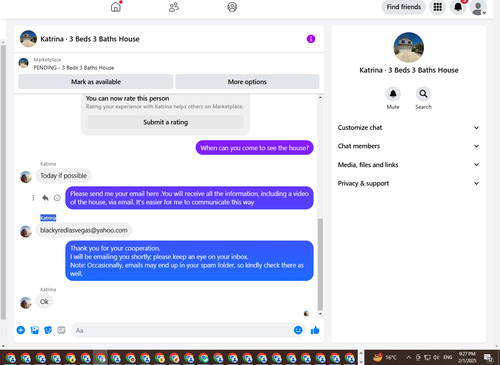Click the 'Today if possible' message bubble
The image size is (500, 365).
click(x=63, y=176)
